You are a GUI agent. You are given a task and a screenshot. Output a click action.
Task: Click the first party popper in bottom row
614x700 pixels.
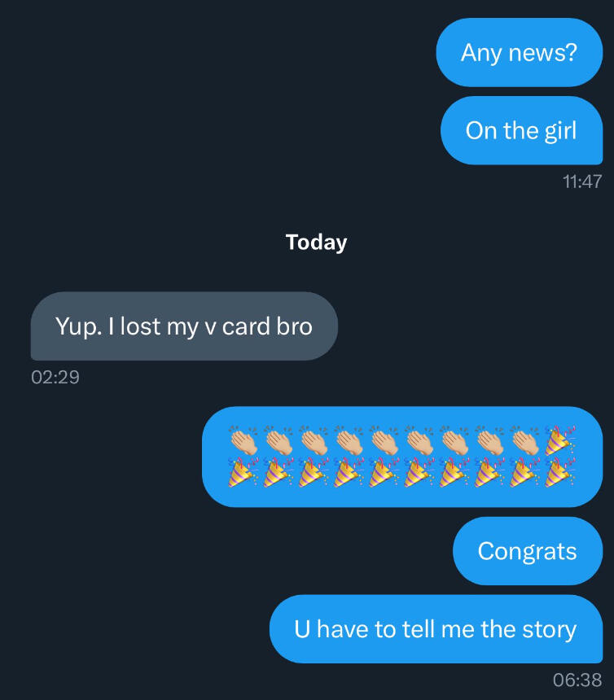[x=244, y=473]
